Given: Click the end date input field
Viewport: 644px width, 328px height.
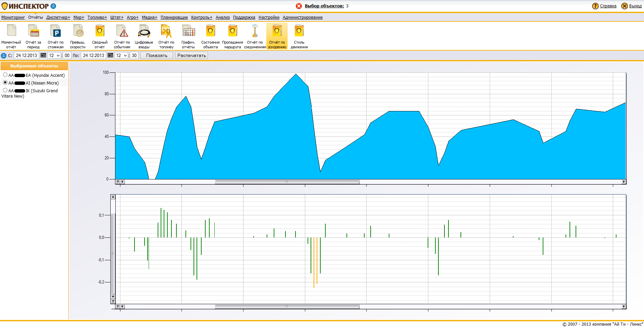Looking at the screenshot, I should click(94, 55).
